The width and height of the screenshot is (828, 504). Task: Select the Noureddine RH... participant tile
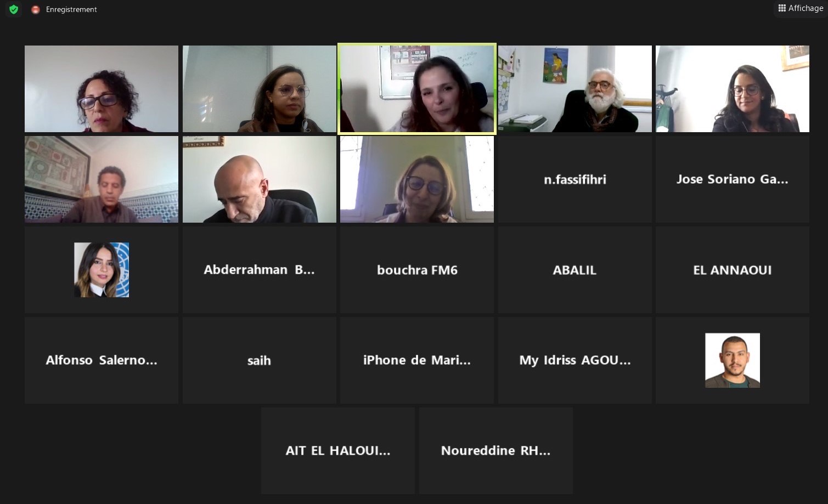tap(496, 451)
